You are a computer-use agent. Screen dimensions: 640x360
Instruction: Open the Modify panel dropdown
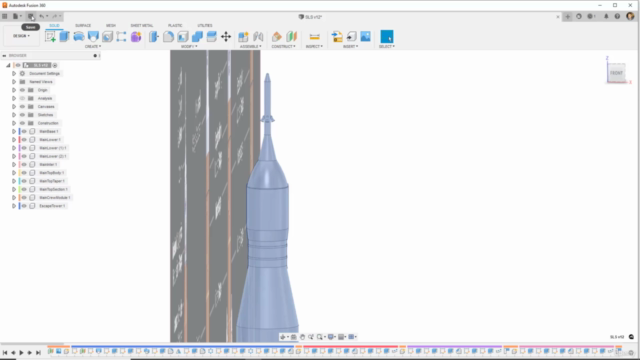(x=189, y=47)
